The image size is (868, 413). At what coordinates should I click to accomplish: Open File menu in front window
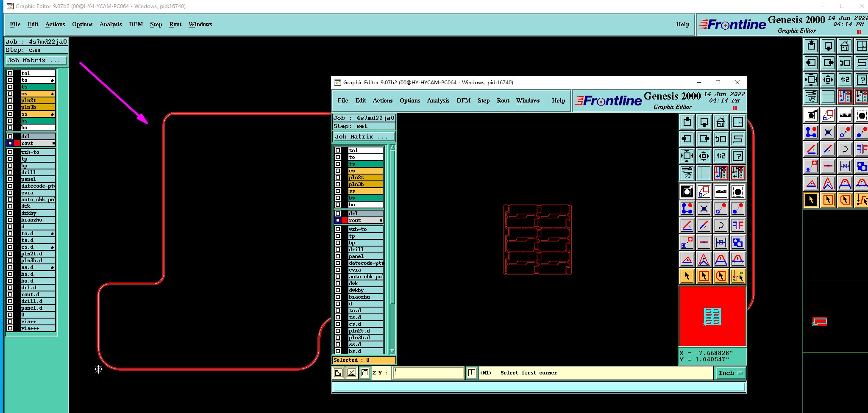click(x=342, y=101)
